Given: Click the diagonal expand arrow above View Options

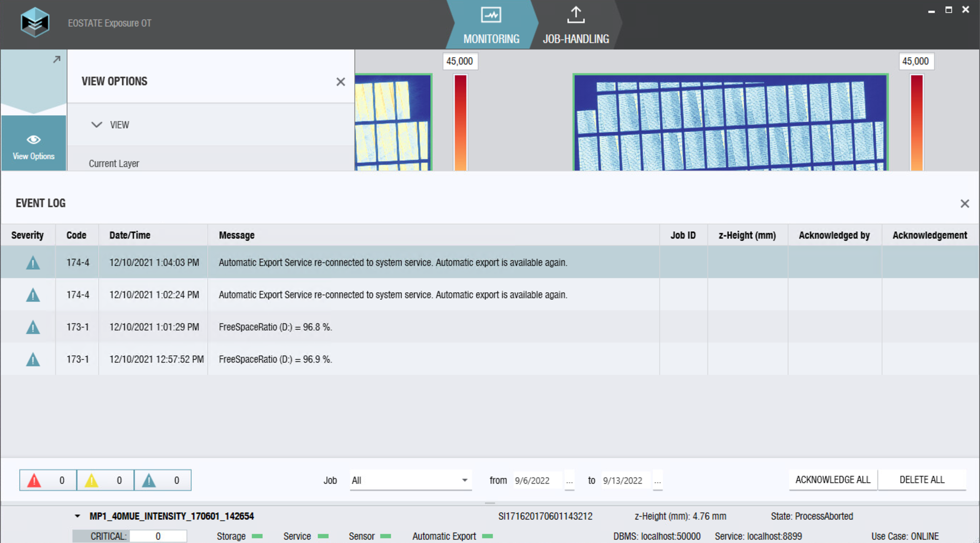Looking at the screenshot, I should click(x=56, y=59).
